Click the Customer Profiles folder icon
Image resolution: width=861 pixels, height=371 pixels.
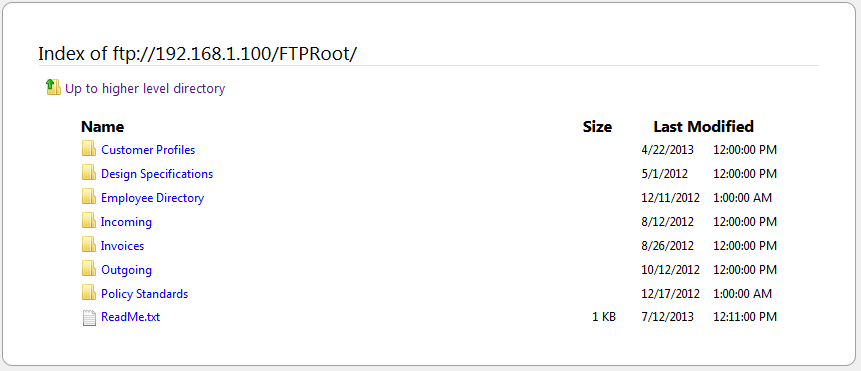tap(89, 148)
